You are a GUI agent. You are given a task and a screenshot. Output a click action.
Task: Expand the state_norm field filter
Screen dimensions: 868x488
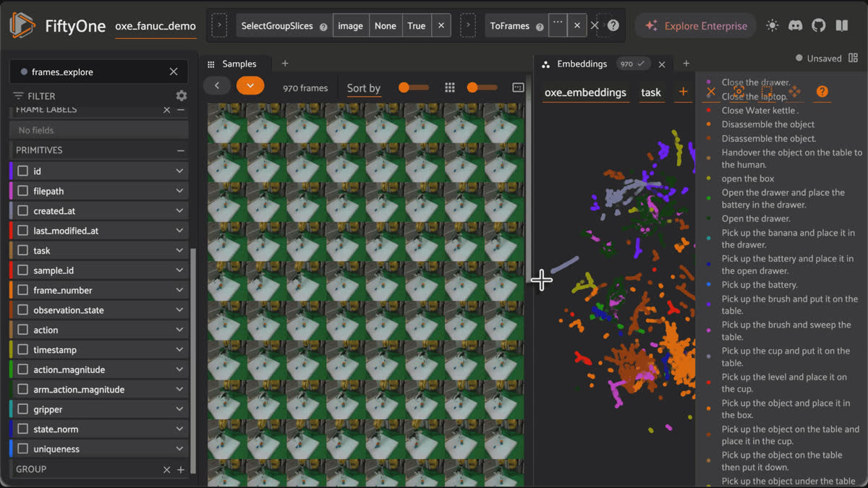[x=179, y=429]
